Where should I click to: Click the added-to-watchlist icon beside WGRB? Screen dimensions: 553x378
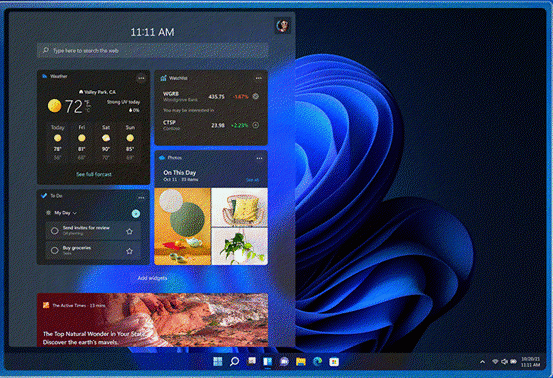tap(256, 96)
